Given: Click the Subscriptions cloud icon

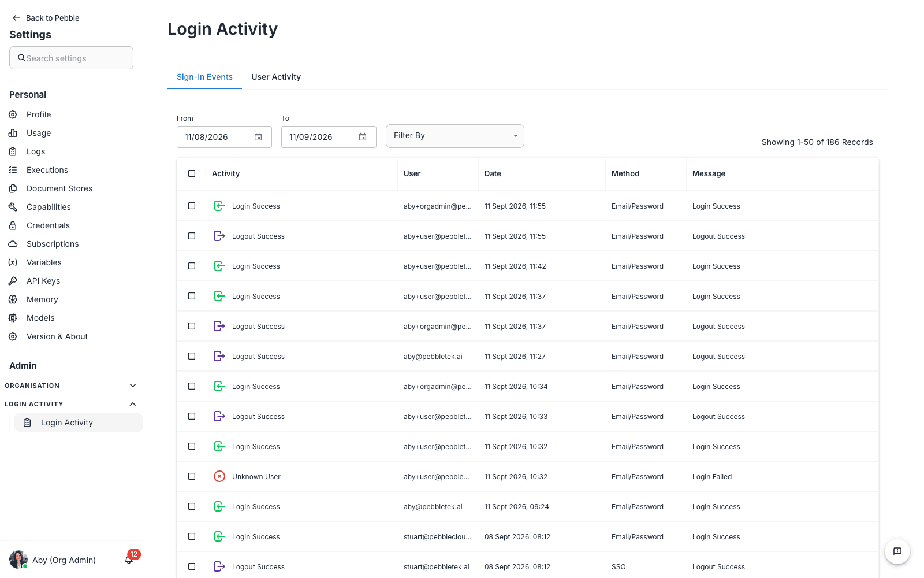Looking at the screenshot, I should pos(13,244).
